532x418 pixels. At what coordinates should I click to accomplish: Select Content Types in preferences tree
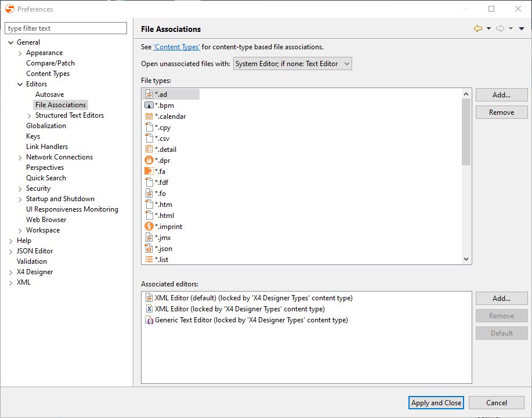(48, 74)
